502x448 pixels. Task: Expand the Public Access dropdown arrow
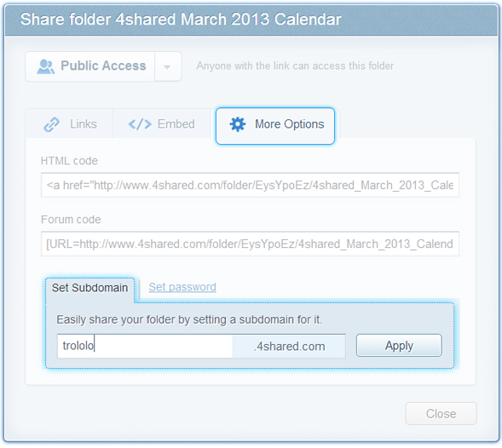coord(167,67)
